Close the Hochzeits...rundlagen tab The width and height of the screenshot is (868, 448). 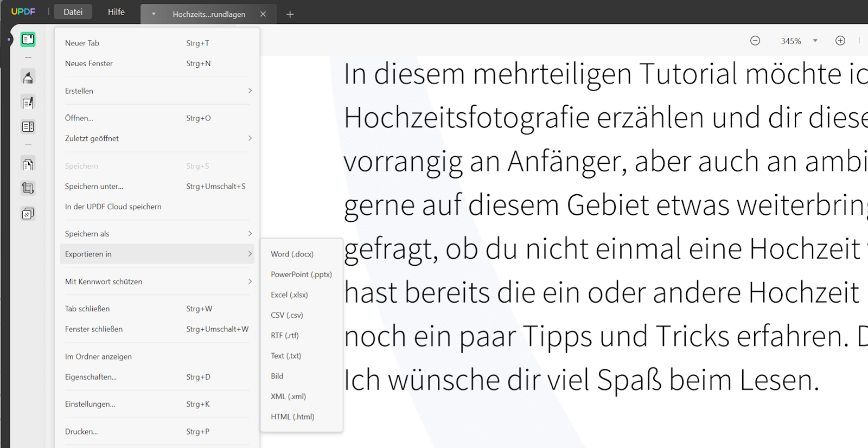point(263,14)
